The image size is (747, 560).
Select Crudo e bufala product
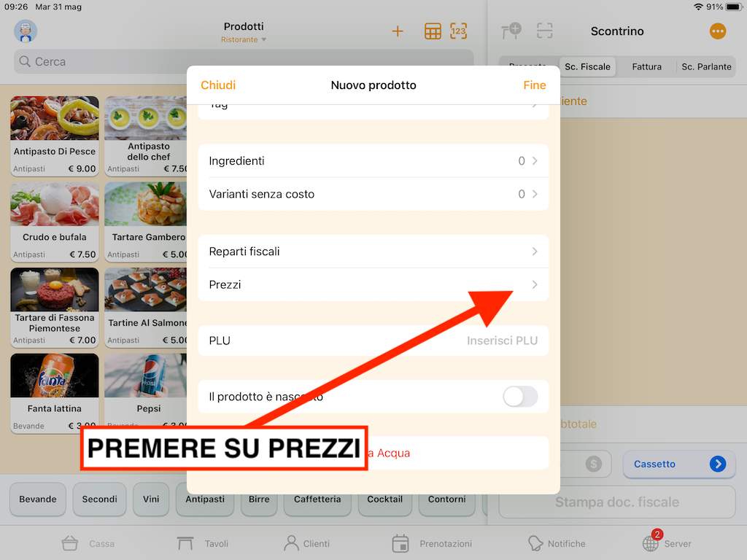[54, 222]
